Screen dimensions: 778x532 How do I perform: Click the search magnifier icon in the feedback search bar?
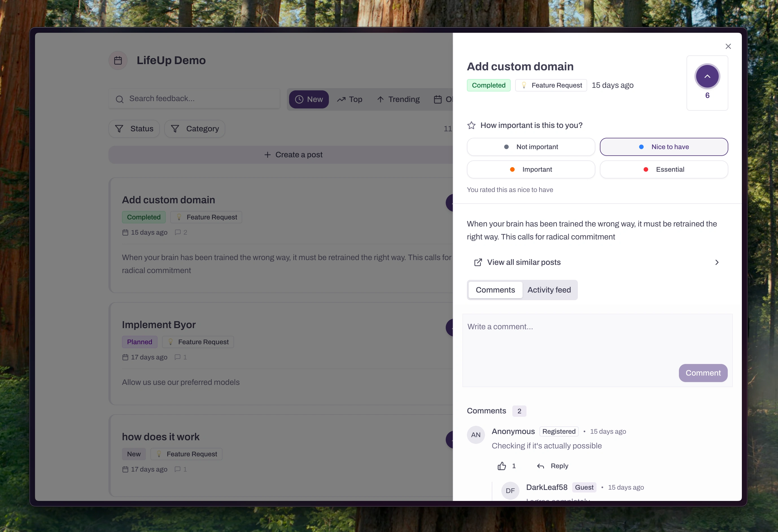120,99
